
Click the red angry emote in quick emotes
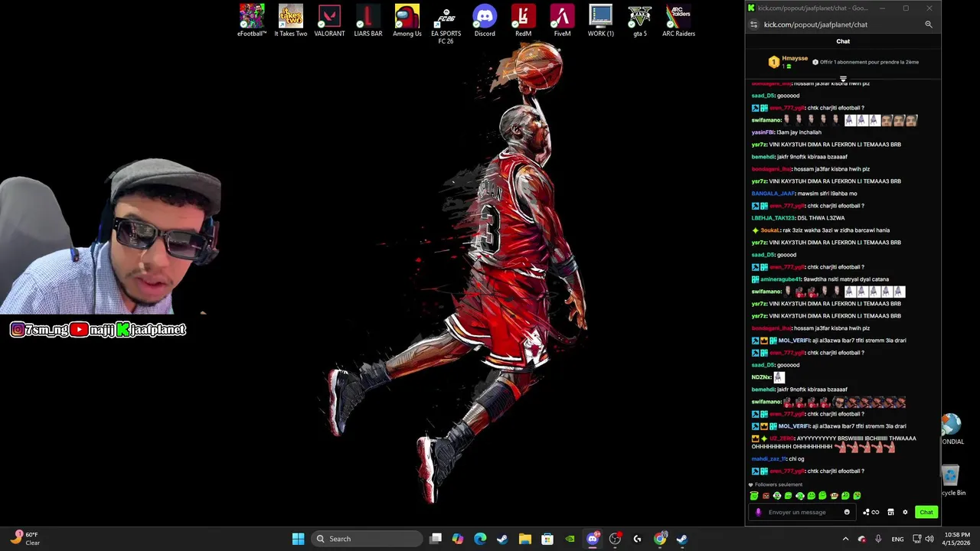coord(766,496)
